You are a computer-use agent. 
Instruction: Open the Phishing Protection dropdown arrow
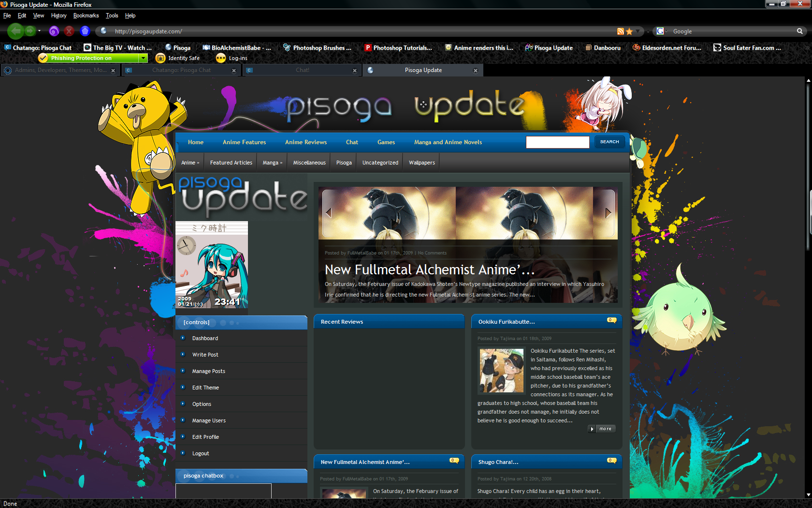(x=143, y=58)
